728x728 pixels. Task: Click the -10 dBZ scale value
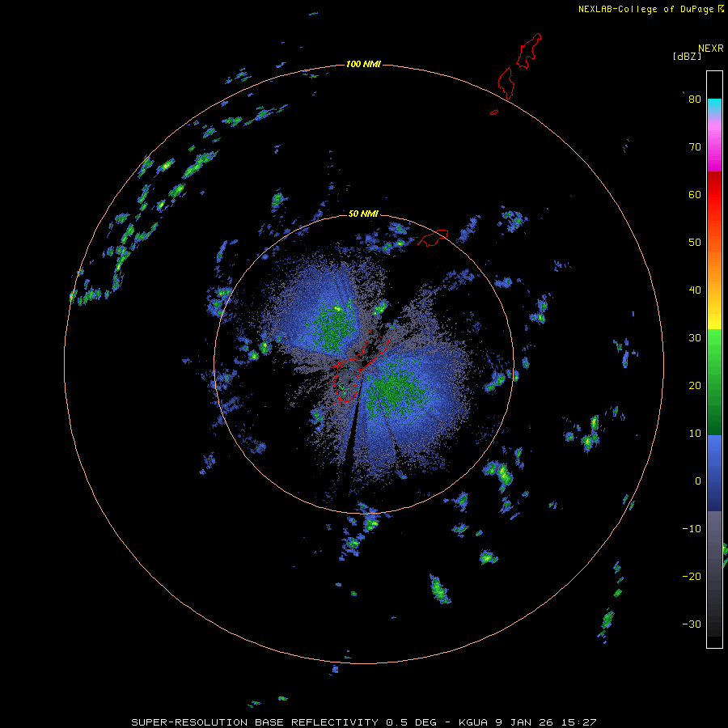tap(692, 528)
